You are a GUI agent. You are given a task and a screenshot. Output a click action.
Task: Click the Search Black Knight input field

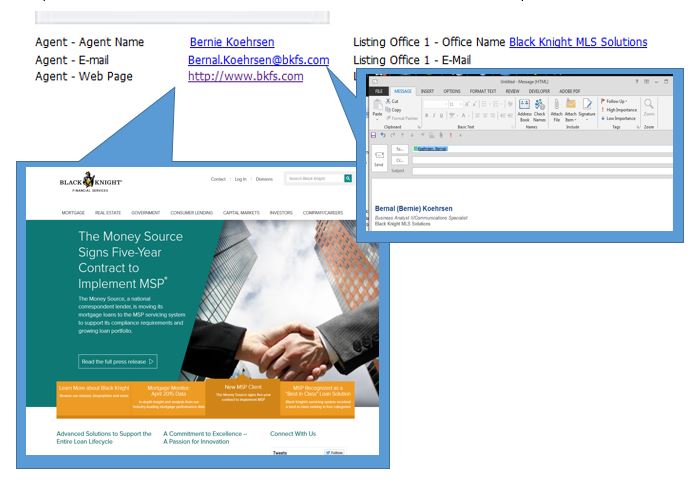pyautogui.click(x=315, y=179)
